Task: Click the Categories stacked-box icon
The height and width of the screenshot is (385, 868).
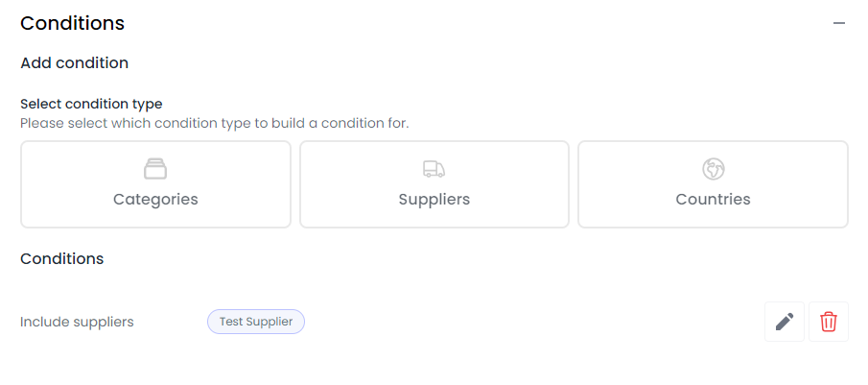Action: (x=155, y=169)
